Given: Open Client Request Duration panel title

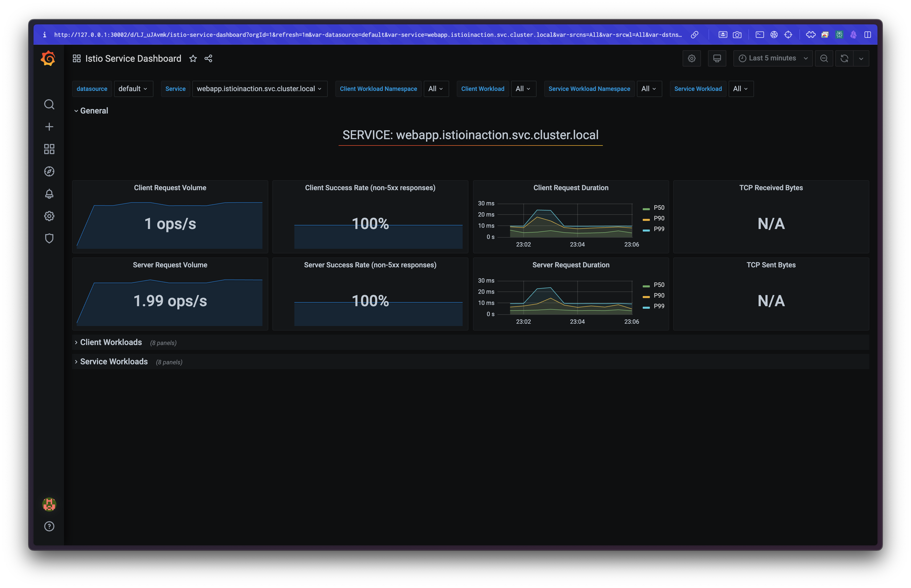Looking at the screenshot, I should coord(571,187).
